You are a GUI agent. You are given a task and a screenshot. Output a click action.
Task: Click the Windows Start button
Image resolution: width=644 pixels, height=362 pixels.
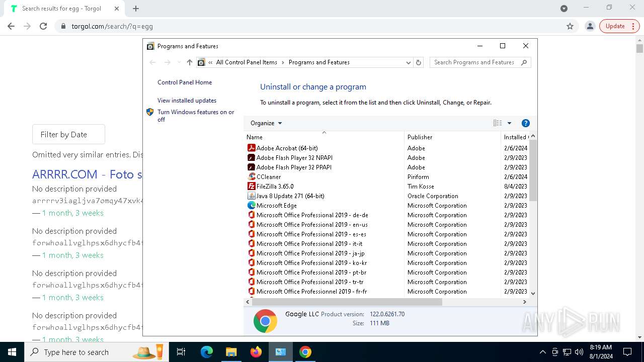point(12,352)
